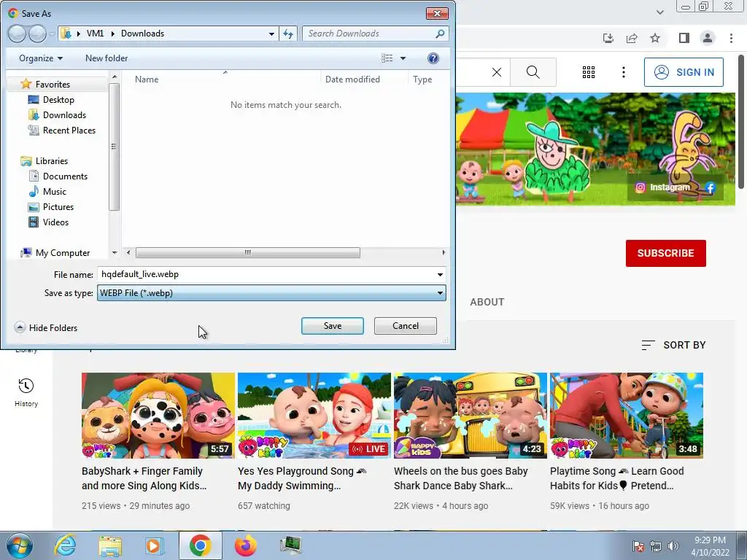
Task: Select Downloads in the navigation pane
Action: coord(64,114)
